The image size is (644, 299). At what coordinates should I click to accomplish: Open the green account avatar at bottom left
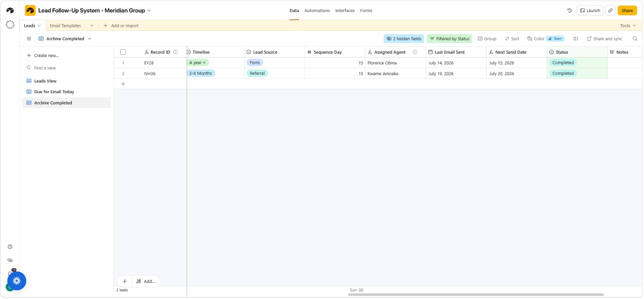[x=9, y=287]
